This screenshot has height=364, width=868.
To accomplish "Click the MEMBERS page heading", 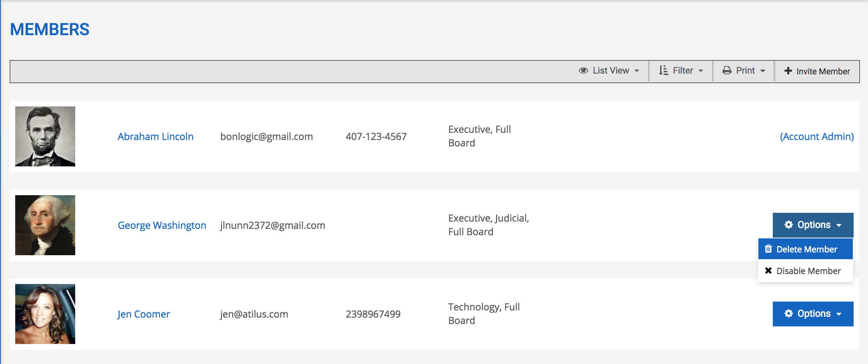I will tap(50, 30).
